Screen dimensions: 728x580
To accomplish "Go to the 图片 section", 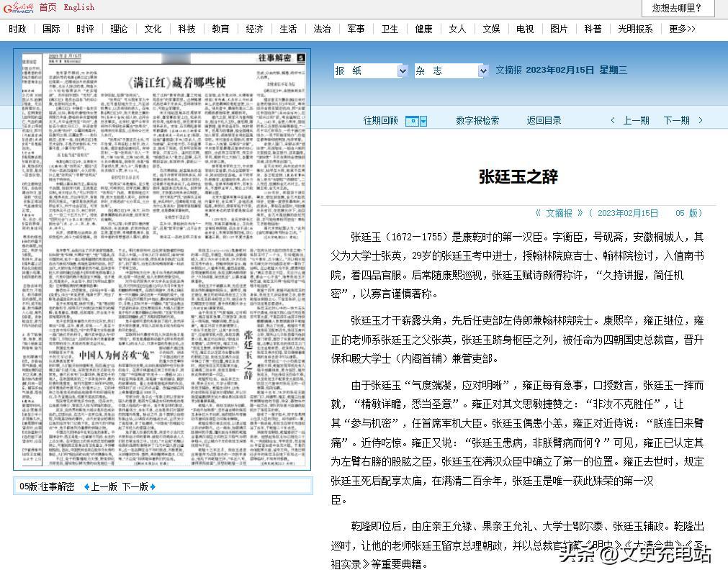I will pyautogui.click(x=559, y=29).
